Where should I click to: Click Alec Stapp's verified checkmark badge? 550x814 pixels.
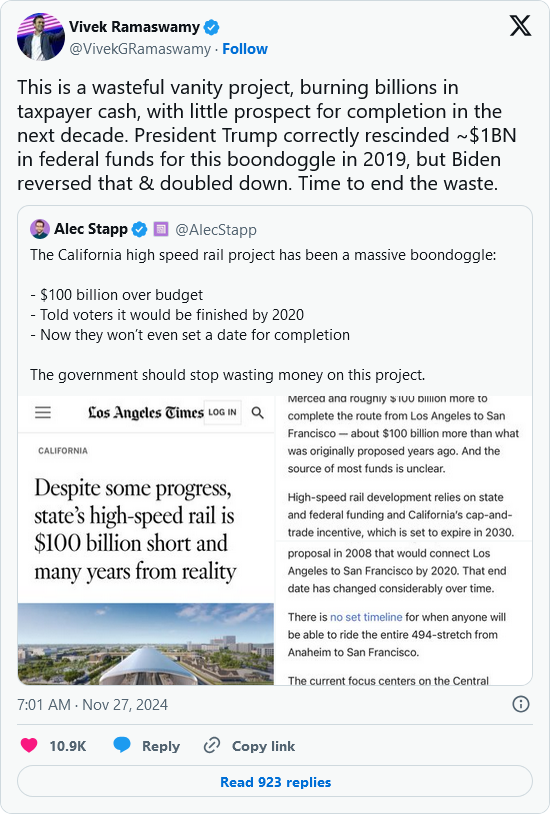pos(139,229)
